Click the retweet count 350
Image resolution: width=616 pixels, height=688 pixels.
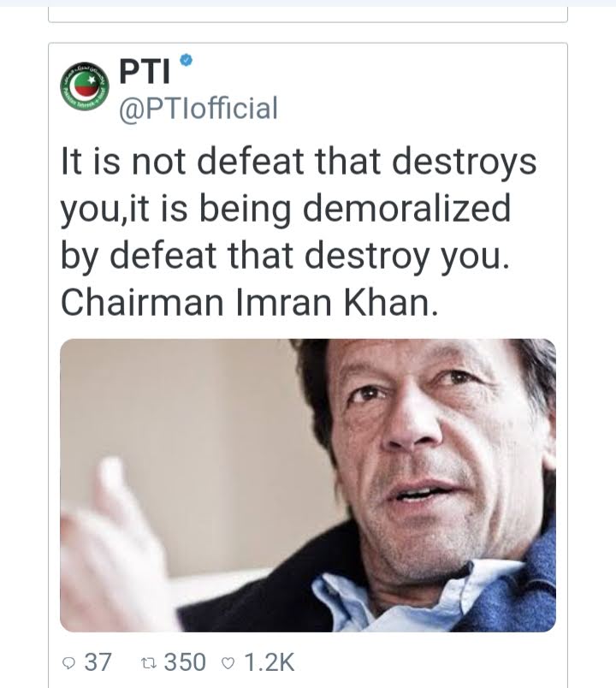(x=185, y=662)
